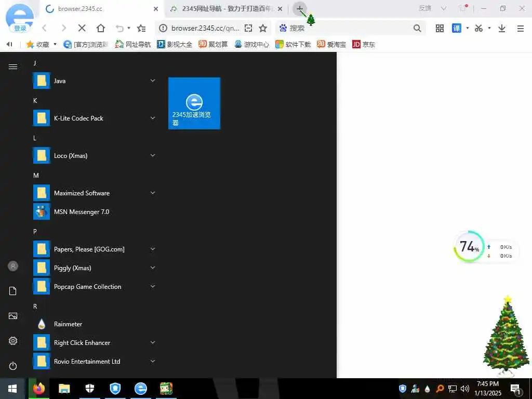532x399 pixels.
Task: Switch to 2345网址导航 tab
Action: [x=227, y=9]
